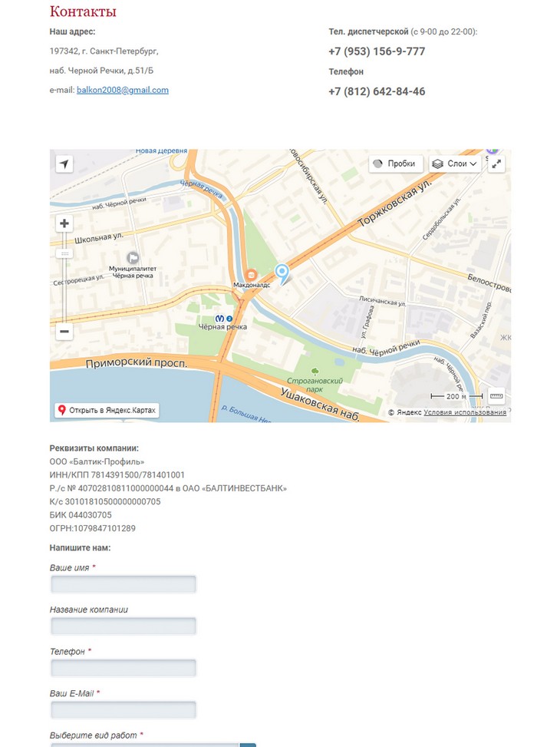
Task: Toggle the Пробки traffic layer
Action: pos(395,164)
